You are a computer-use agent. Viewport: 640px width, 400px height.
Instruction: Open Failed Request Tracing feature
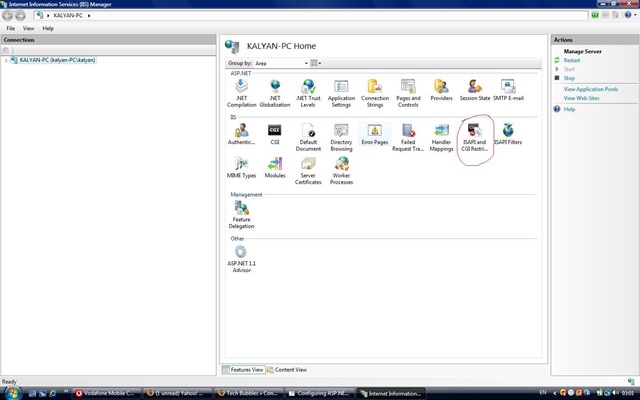coord(408,137)
